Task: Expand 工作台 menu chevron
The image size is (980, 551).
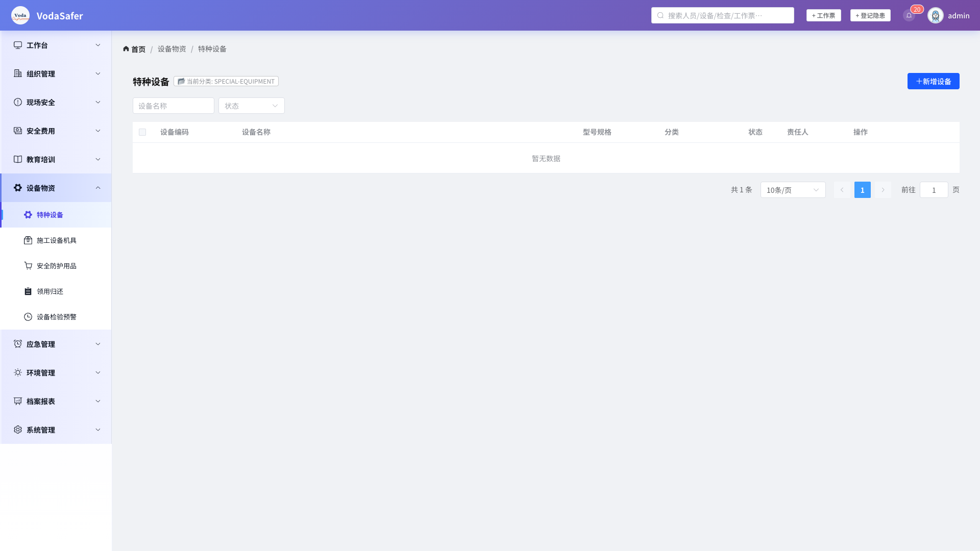Action: [98, 45]
